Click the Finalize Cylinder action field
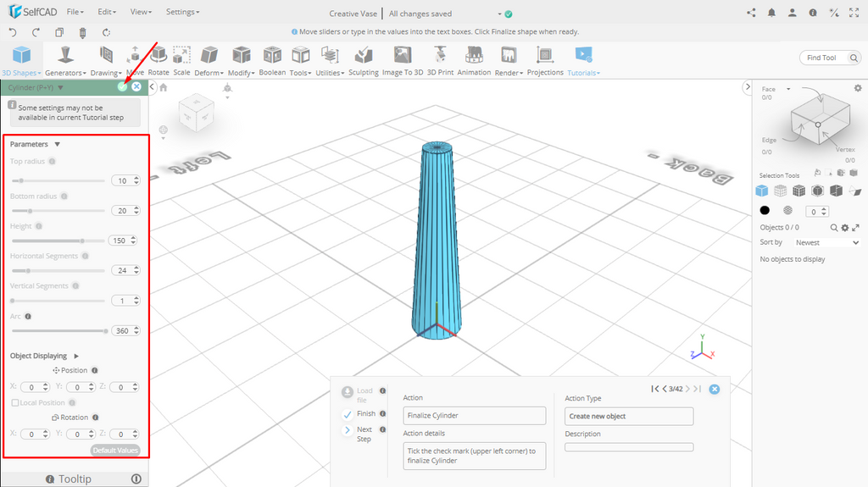The height and width of the screenshot is (487, 868). 475,416
